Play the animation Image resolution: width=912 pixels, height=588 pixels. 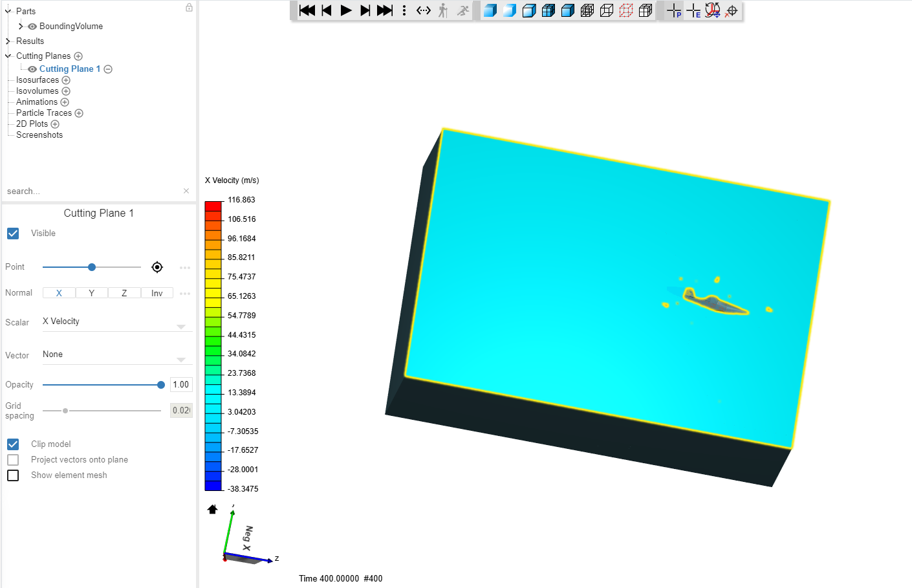[x=346, y=10]
